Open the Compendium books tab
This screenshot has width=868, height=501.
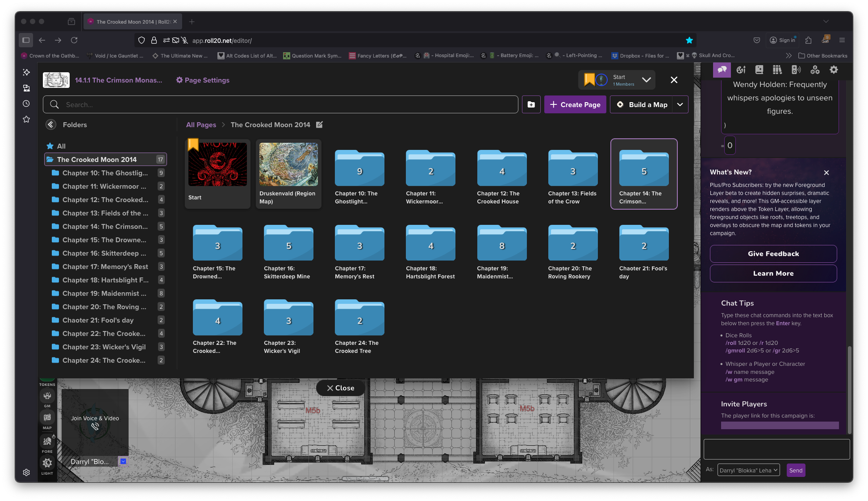tap(777, 70)
